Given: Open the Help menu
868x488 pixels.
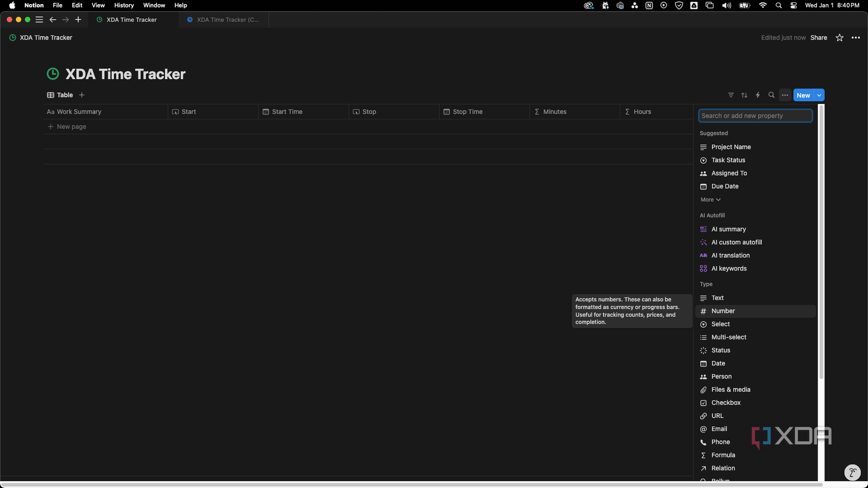Looking at the screenshot, I should 181,5.
